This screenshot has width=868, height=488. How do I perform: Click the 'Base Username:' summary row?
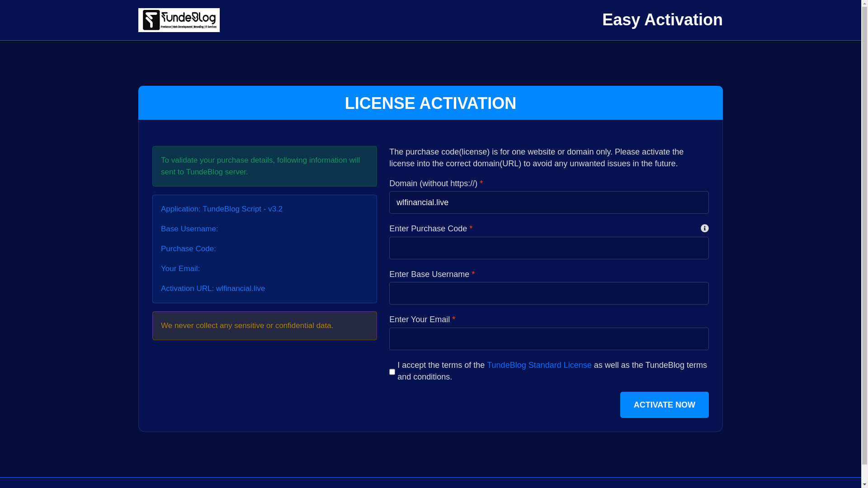[189, 229]
